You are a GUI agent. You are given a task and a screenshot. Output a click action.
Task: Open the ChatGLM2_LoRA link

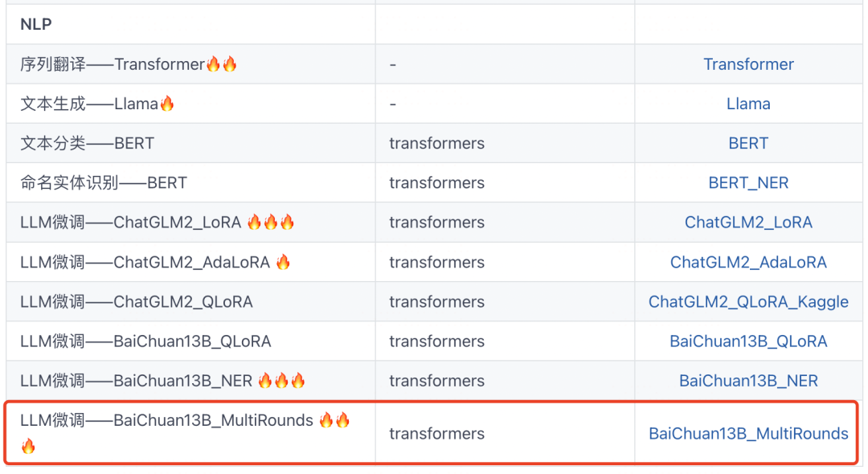[748, 223]
